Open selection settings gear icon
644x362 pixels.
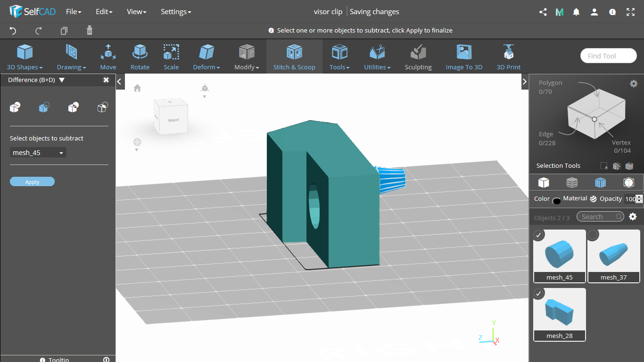(x=634, y=83)
